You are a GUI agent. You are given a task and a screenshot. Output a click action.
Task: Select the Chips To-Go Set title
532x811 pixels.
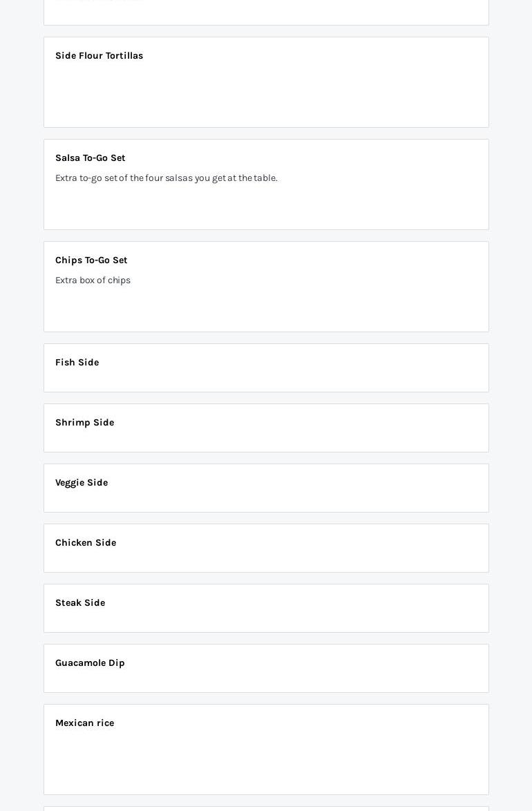pyautogui.click(x=91, y=260)
